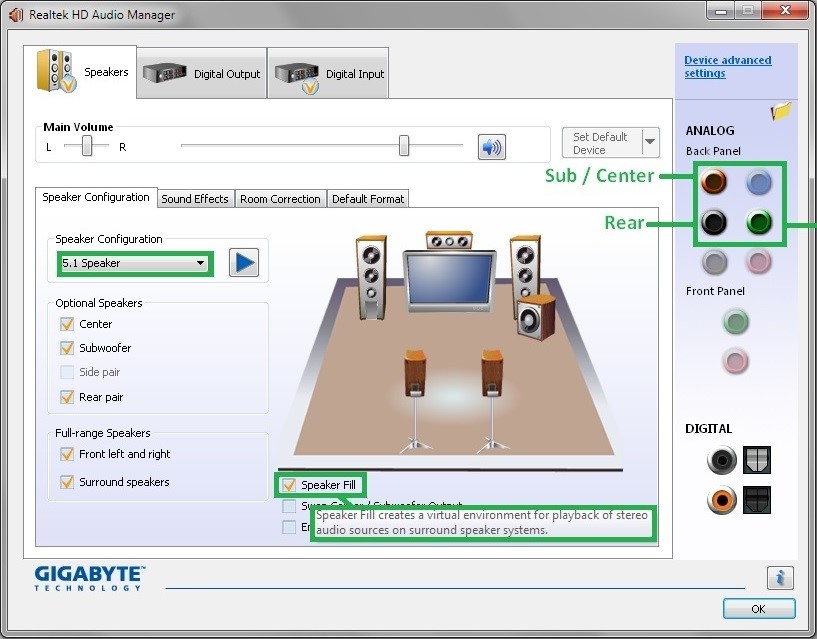Uncheck the Rear pair checkbox
The height and width of the screenshot is (639, 817).
[x=67, y=397]
